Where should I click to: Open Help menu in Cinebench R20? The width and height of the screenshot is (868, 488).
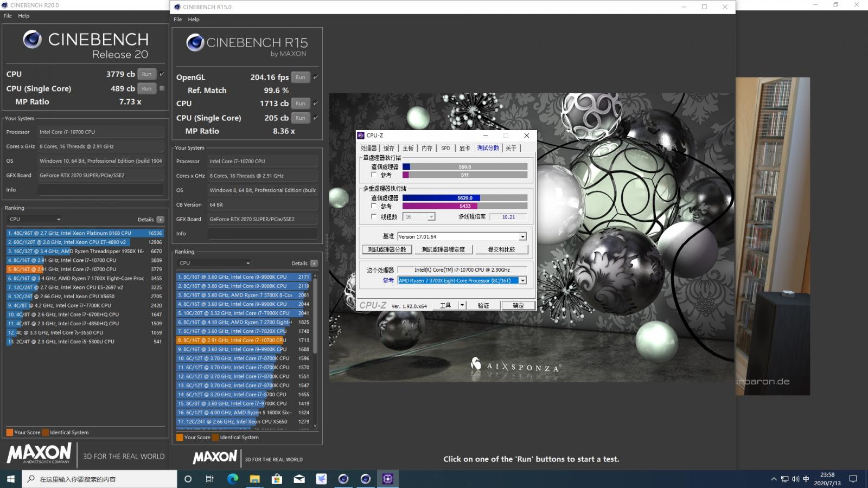23,16
